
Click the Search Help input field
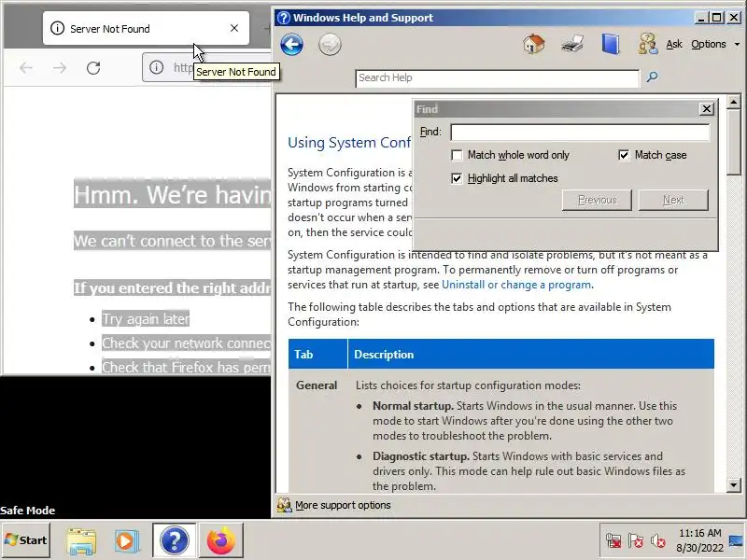click(498, 78)
